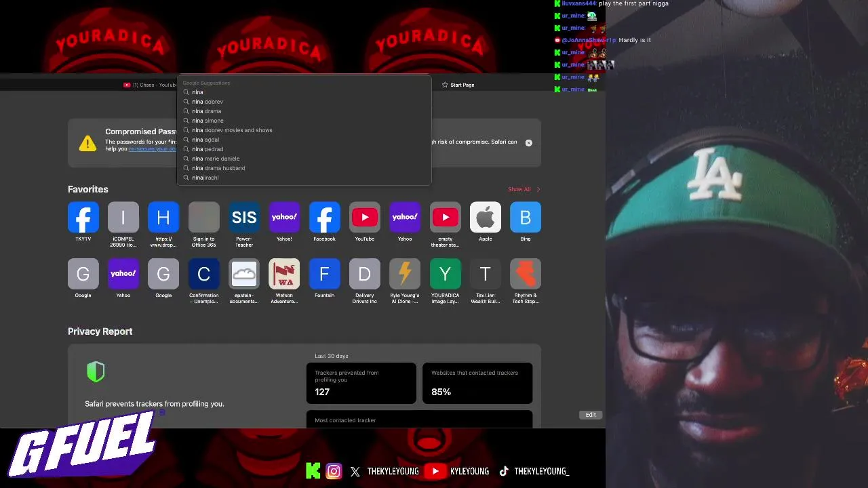Open the empty theater favorite
868x488 pixels.
tap(445, 218)
